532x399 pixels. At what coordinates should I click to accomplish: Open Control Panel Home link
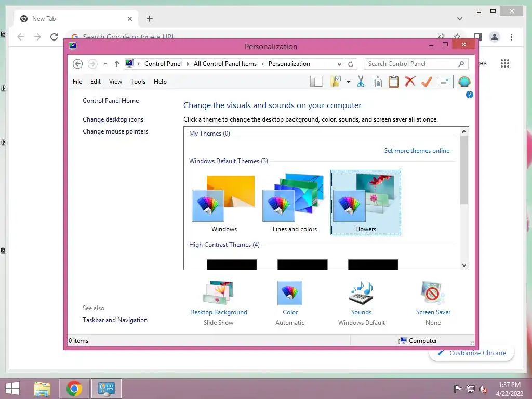point(111,101)
